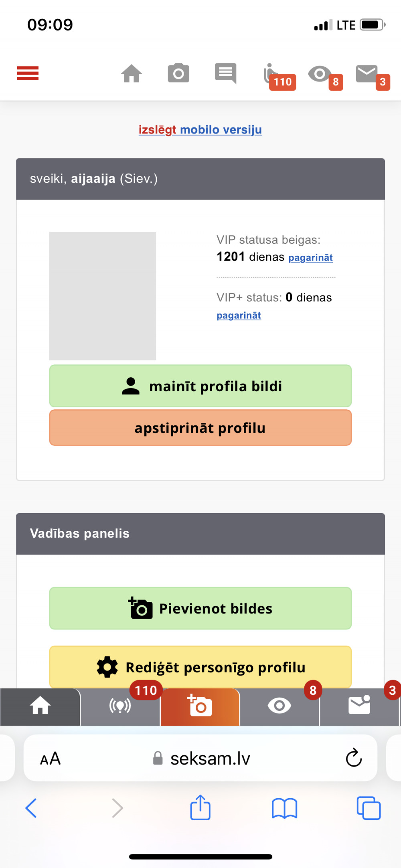Open the bottom bar mail tab
401x868 pixels.
(359, 707)
